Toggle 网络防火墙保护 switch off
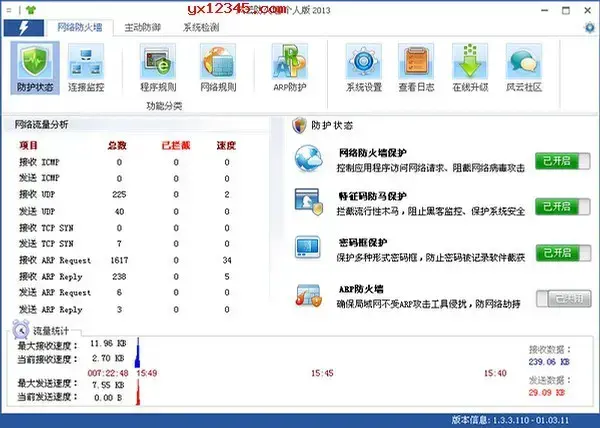 tap(562, 161)
